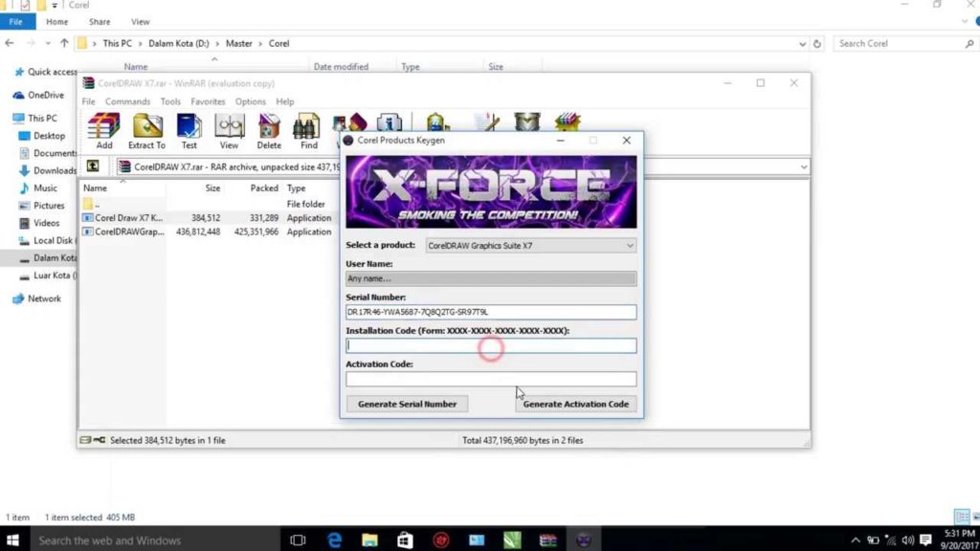Click the SFX icon in WinRAR toolbar

point(567,122)
